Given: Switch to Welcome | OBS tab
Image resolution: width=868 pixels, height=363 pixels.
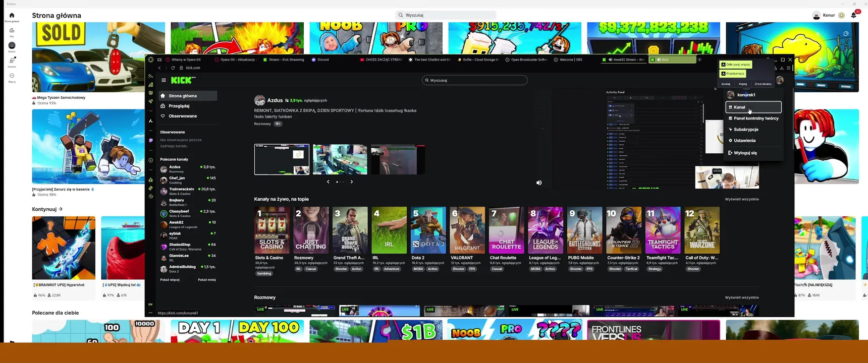Looking at the screenshot, I should point(575,59).
